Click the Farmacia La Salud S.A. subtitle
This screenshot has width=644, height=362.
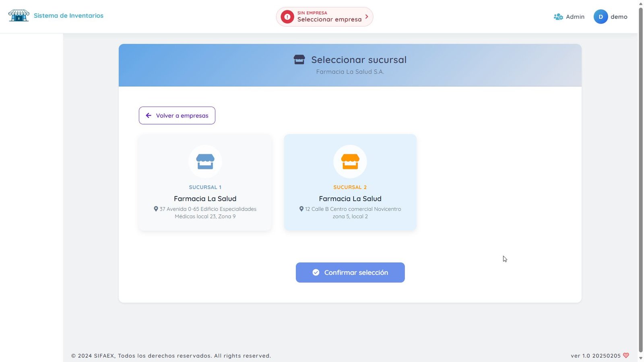(x=350, y=72)
